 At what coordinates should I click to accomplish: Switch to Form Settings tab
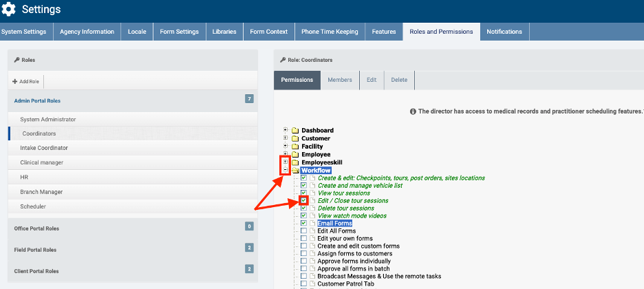pos(179,32)
